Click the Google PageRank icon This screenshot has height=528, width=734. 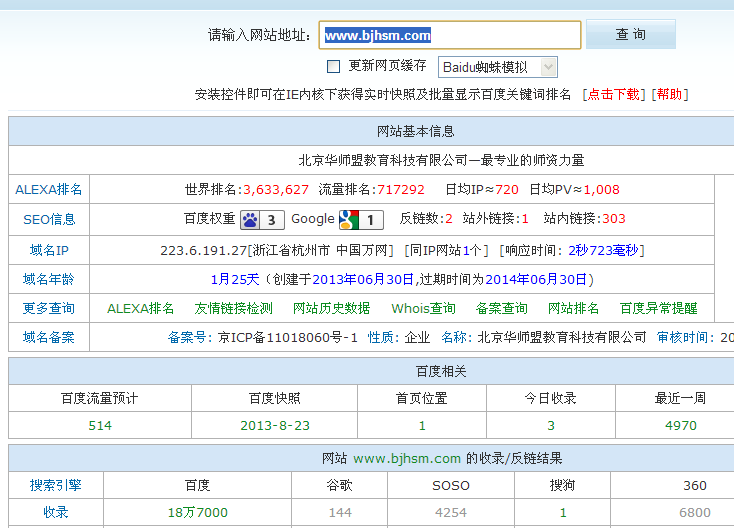[x=361, y=220]
